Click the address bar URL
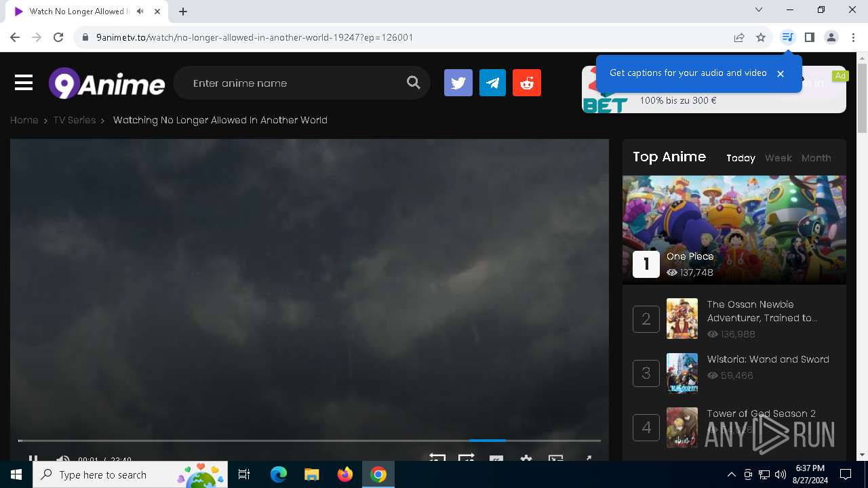The height and width of the screenshot is (488, 868). click(254, 37)
